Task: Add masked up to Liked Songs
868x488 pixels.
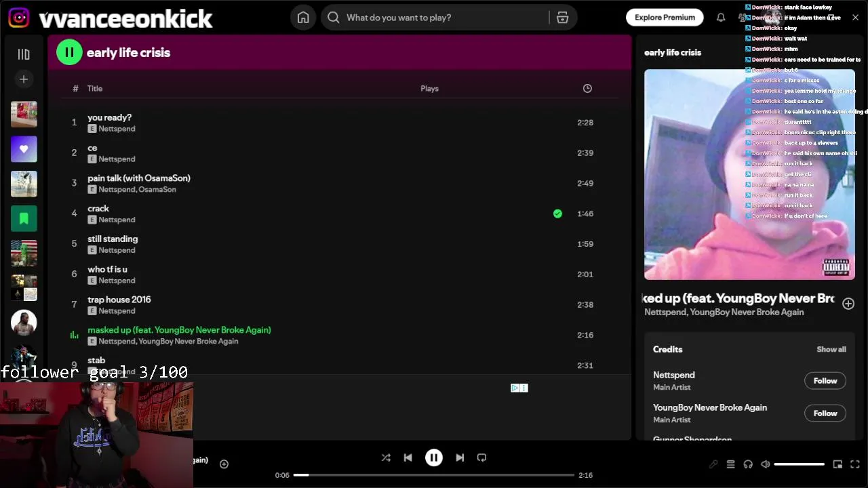Action: pyautogui.click(x=848, y=304)
